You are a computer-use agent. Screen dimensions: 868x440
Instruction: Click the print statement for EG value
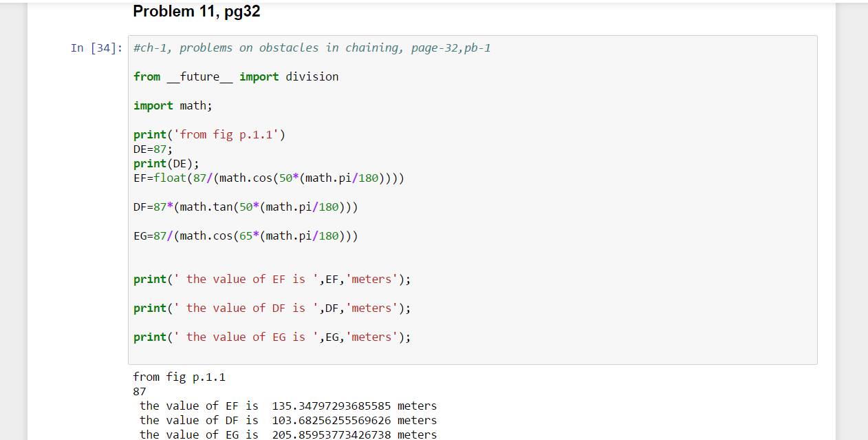pos(272,337)
